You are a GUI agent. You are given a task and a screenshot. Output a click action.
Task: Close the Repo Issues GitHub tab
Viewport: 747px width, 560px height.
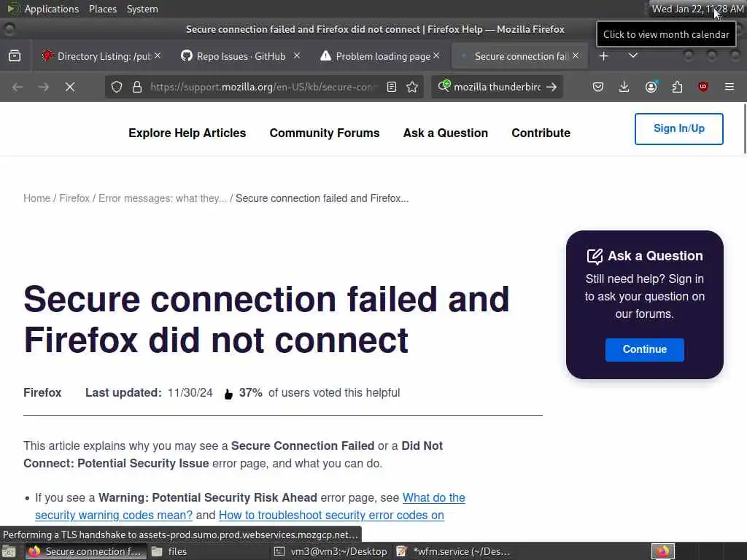coord(297,55)
